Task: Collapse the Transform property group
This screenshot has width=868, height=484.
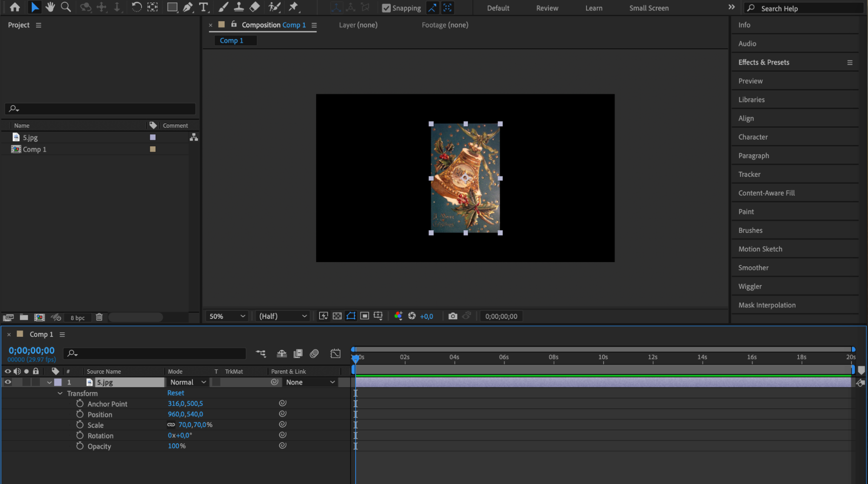Action: tap(60, 393)
